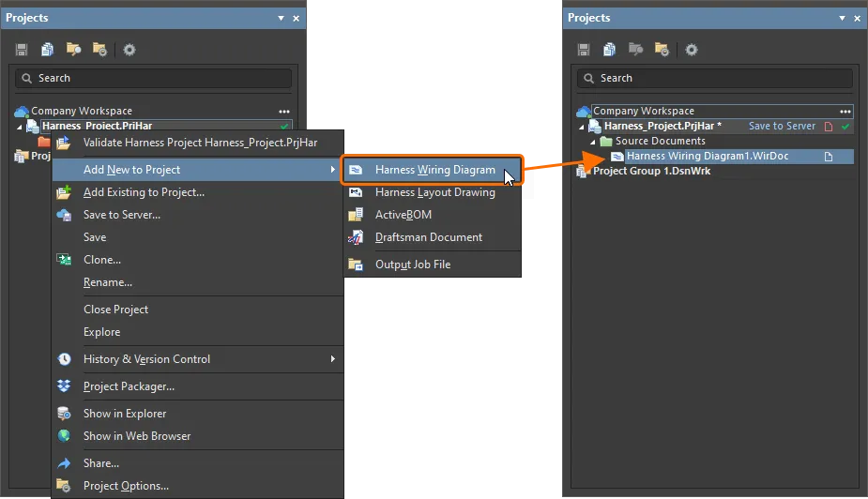Open Company Workspace ellipsis menu in left panel
Image resolution: width=868 pixels, height=499 pixels.
click(x=284, y=112)
